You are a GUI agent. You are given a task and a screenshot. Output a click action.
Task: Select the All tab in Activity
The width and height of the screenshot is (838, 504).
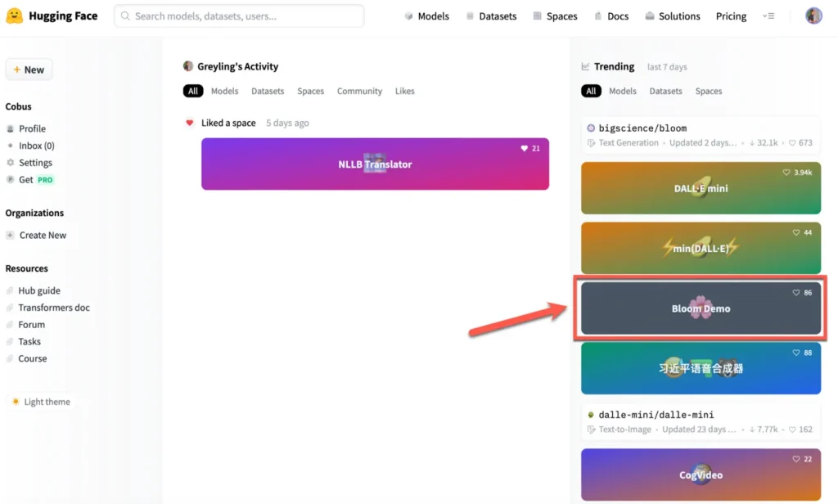[193, 91]
